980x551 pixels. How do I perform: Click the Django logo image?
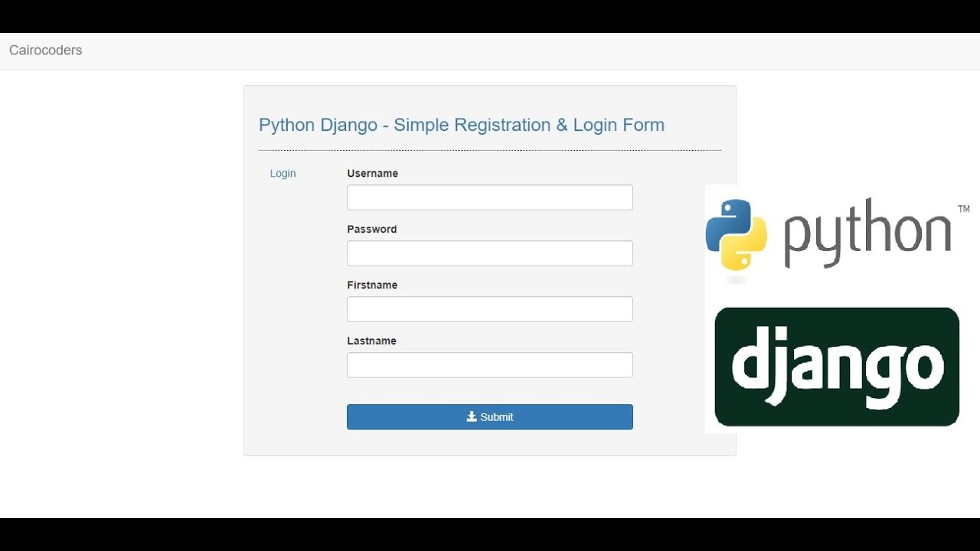(x=837, y=367)
